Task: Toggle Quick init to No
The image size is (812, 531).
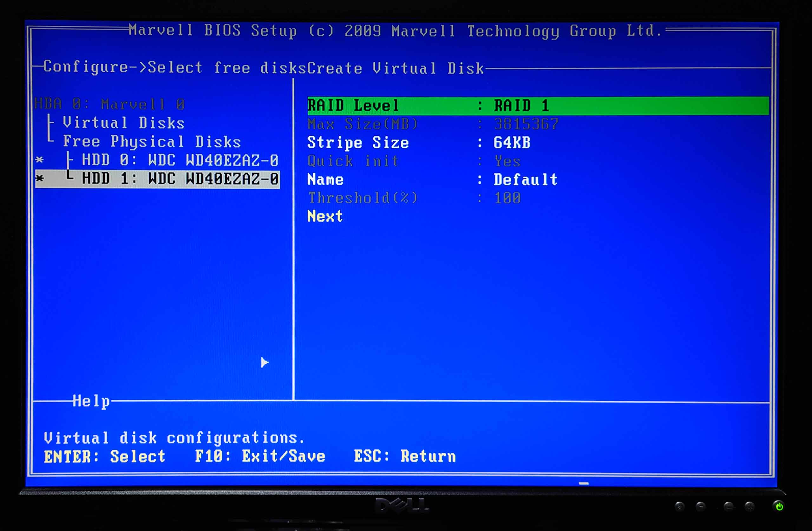Action: [507, 161]
